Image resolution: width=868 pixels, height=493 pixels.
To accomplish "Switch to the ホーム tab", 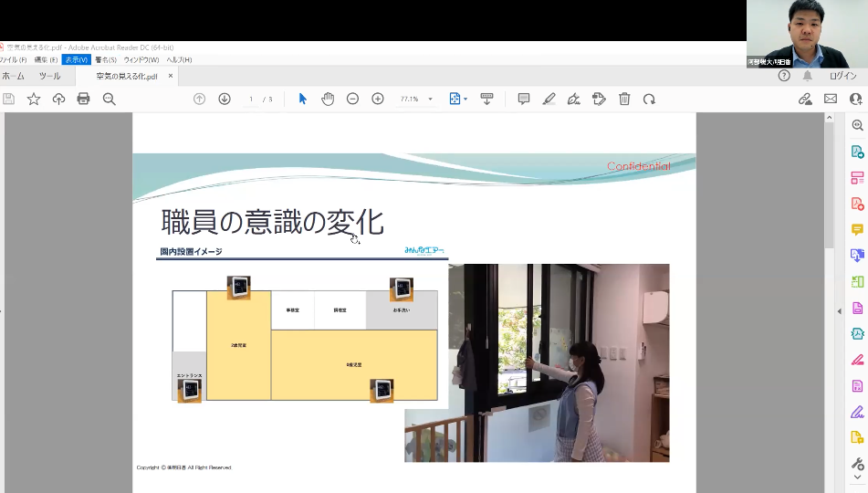I will click(x=14, y=76).
